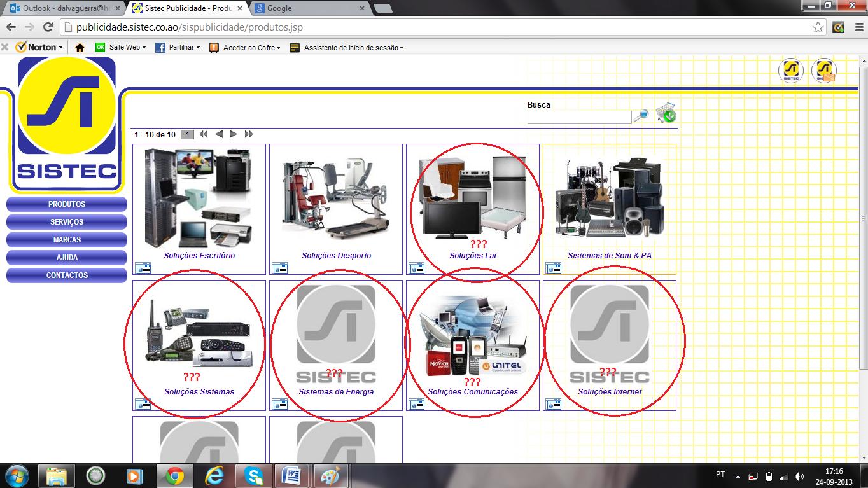Click the PT language indicator in tray

(720, 475)
